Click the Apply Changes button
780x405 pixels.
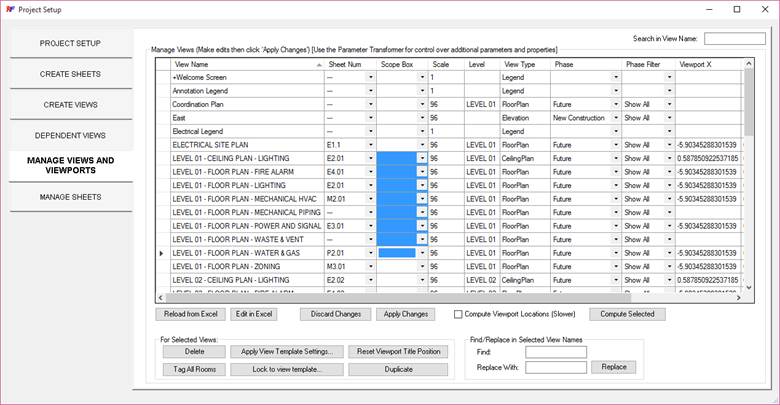point(406,314)
